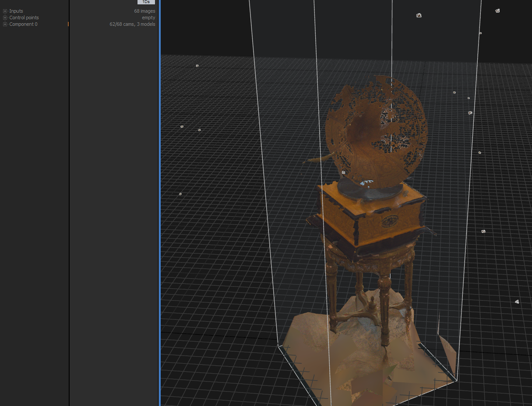
Task: Select the Component 0 row label
Action: click(23, 24)
